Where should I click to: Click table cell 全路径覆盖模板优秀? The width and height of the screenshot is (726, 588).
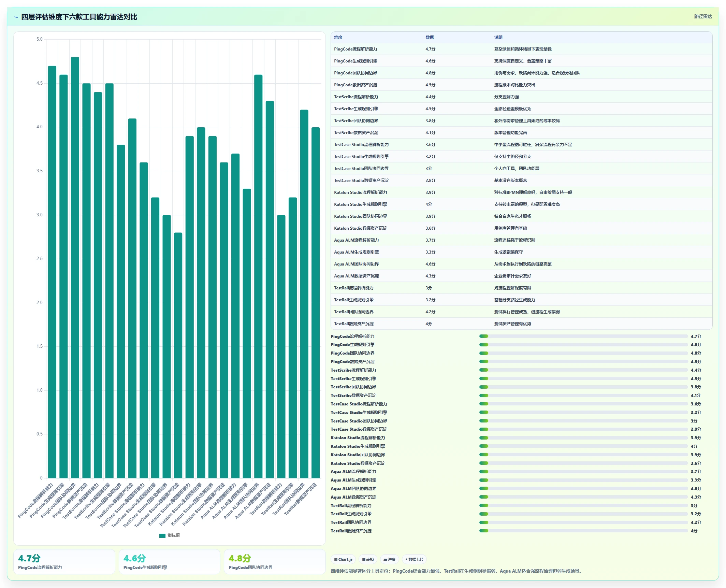click(512, 109)
